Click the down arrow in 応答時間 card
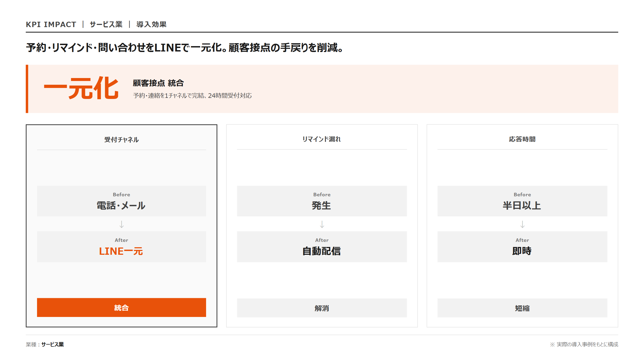This screenshot has height=362, width=644. tap(522, 224)
